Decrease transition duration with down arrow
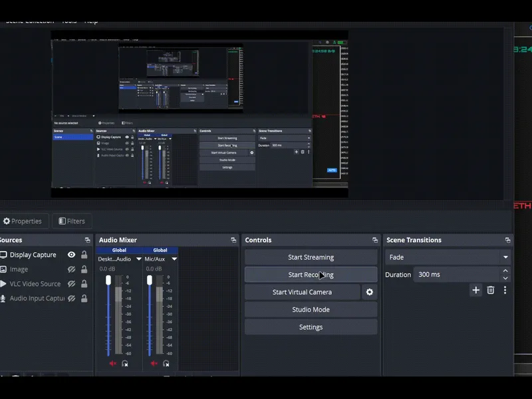Screen dimensions: 532x399 click(505, 278)
